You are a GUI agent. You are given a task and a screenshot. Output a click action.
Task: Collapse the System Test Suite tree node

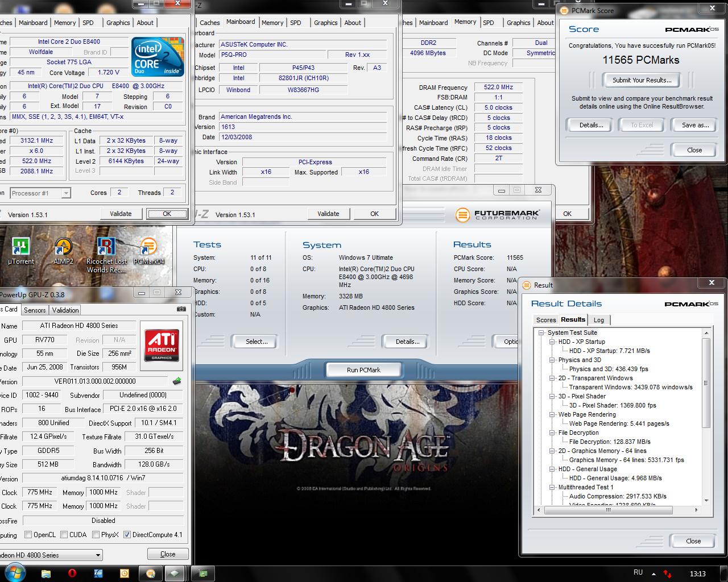tap(542, 333)
